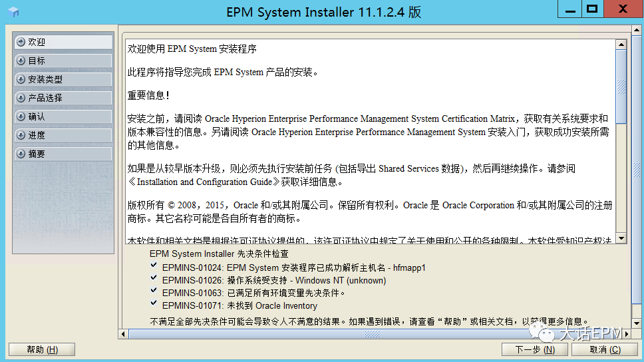Select the 欢迎 step in sidebar
The width and height of the screenshot is (644, 362).
(63, 42)
